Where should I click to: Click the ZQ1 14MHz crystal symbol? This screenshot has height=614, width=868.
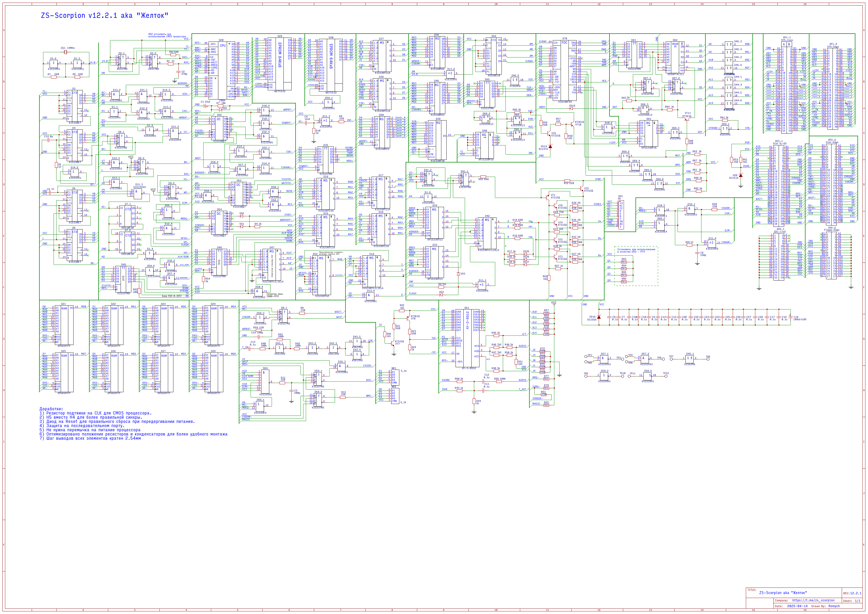point(65,53)
